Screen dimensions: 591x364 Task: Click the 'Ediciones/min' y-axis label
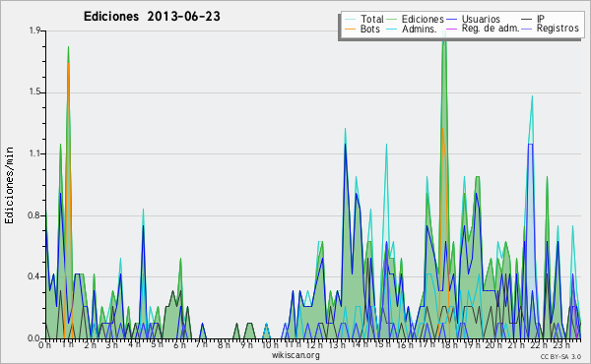[9, 185]
